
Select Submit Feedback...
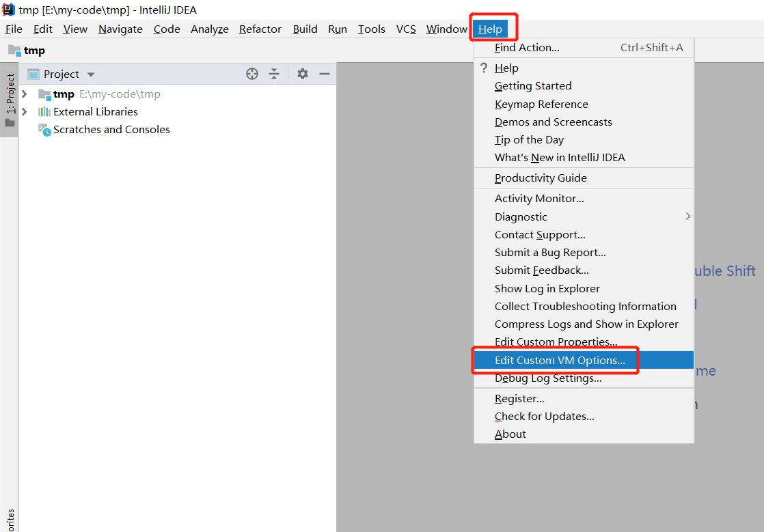point(584,270)
